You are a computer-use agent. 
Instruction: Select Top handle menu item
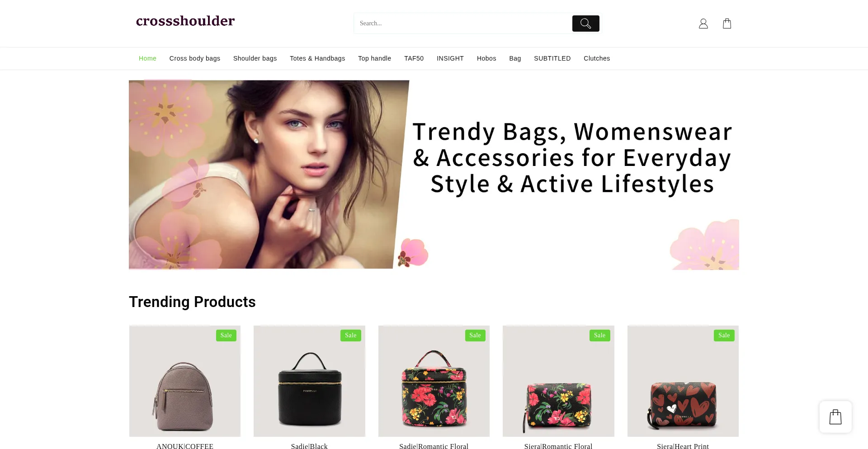pos(375,58)
